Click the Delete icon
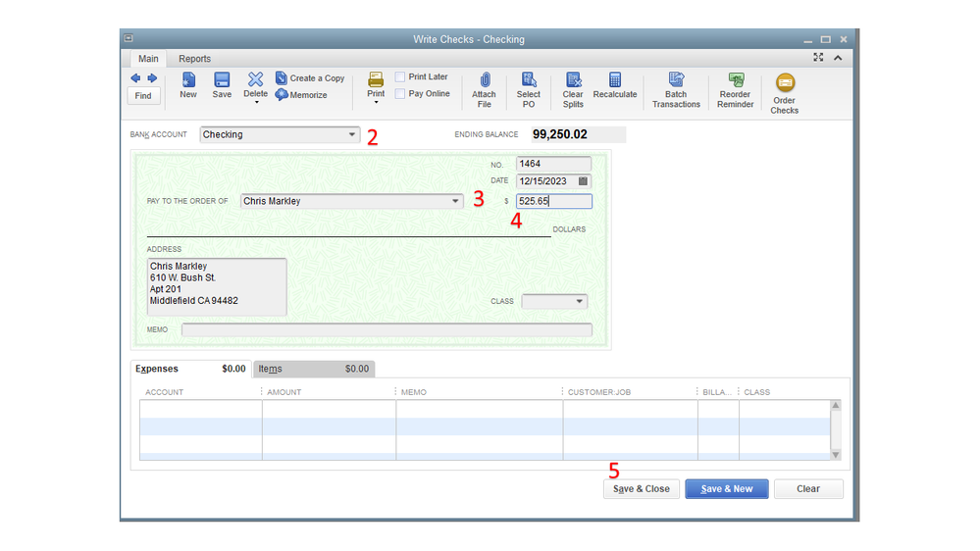The height and width of the screenshot is (551, 980). tap(255, 79)
